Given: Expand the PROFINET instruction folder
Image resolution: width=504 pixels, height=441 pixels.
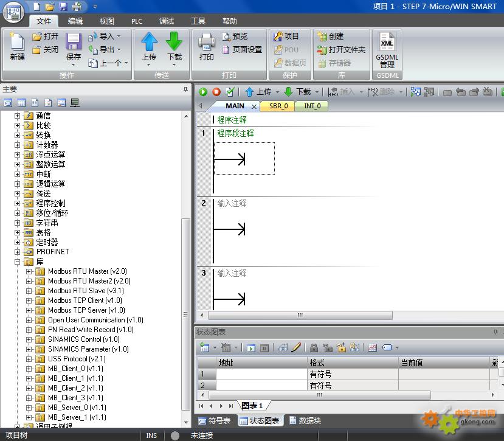Looking at the screenshot, I should [18, 252].
